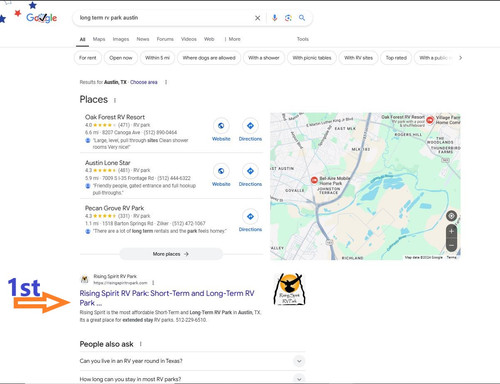The height and width of the screenshot is (384, 500).
Task: Switch to the News tab
Action: [143, 39]
